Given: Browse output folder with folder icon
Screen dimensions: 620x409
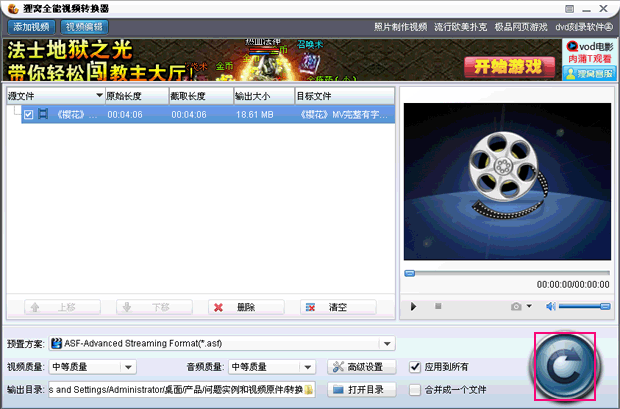Looking at the screenshot, I should [x=309, y=390].
